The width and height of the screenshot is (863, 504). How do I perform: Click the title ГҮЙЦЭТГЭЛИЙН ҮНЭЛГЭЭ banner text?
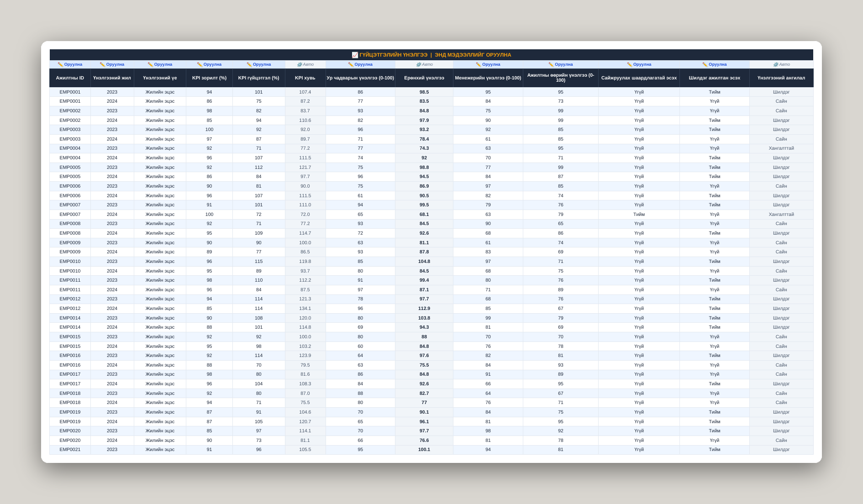pyautogui.click(x=394, y=55)
